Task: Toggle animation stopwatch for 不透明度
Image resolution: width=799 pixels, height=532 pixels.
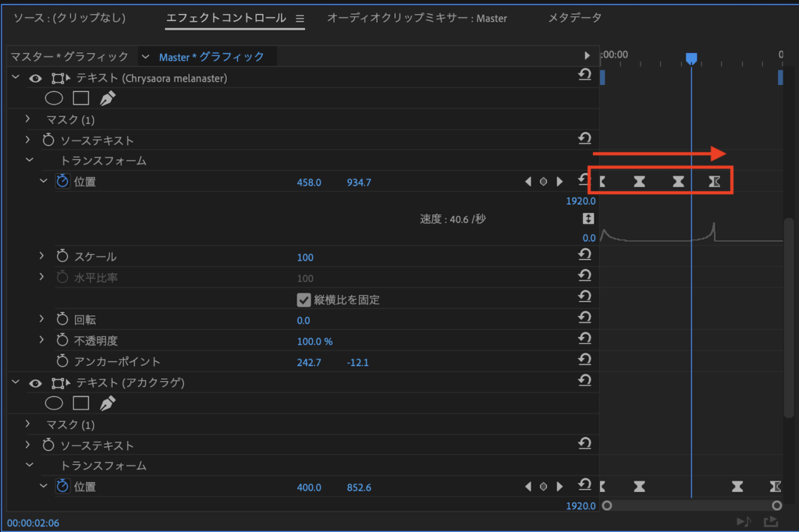Action: [62, 340]
